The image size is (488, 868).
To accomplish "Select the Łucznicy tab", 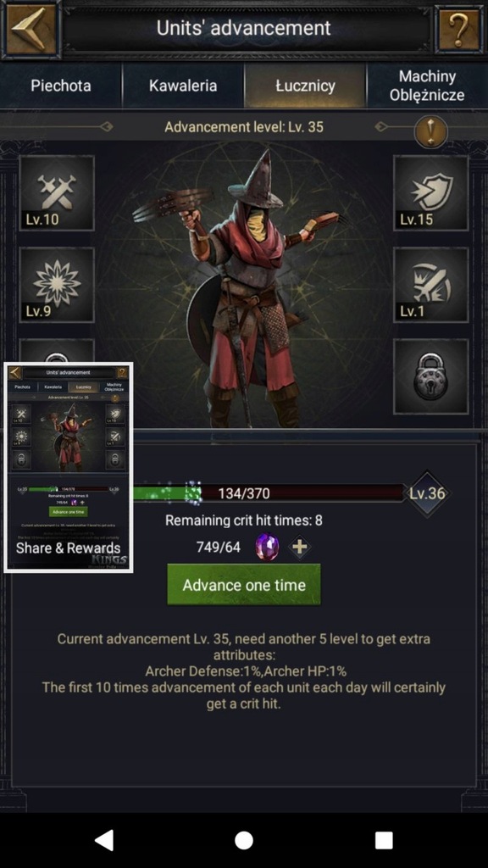I will (305, 86).
